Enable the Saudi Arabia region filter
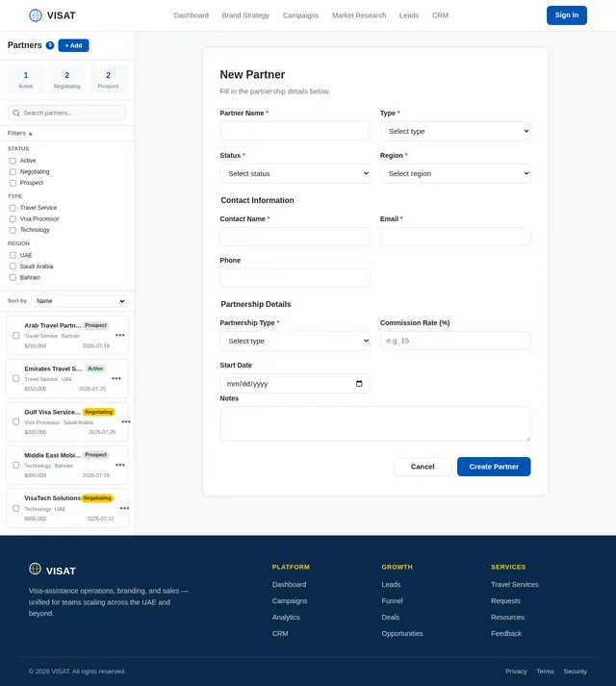The height and width of the screenshot is (686, 616). pyautogui.click(x=13, y=267)
